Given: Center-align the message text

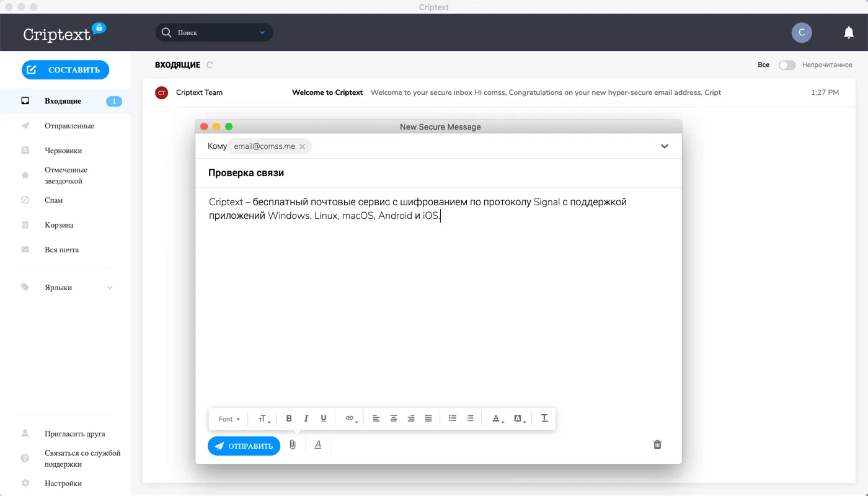Looking at the screenshot, I should [394, 418].
